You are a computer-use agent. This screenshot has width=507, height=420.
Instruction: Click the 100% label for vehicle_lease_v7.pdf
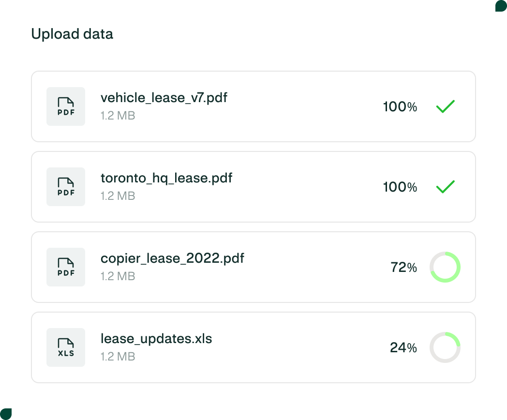pos(400,107)
